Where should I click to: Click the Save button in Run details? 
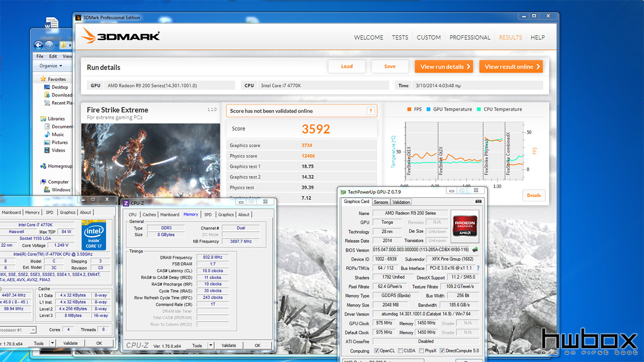[390, 66]
